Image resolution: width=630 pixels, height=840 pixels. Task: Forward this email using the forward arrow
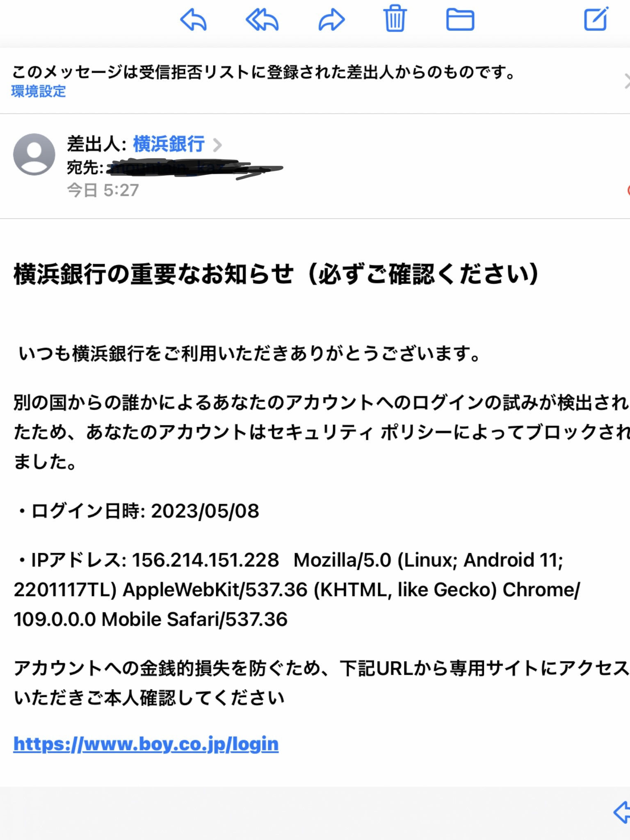pyautogui.click(x=331, y=20)
